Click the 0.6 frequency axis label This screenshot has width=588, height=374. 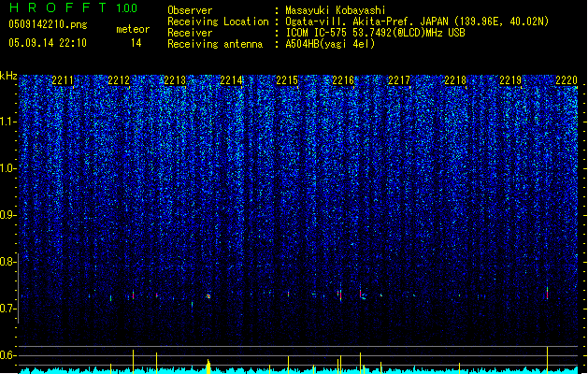tap(8, 355)
